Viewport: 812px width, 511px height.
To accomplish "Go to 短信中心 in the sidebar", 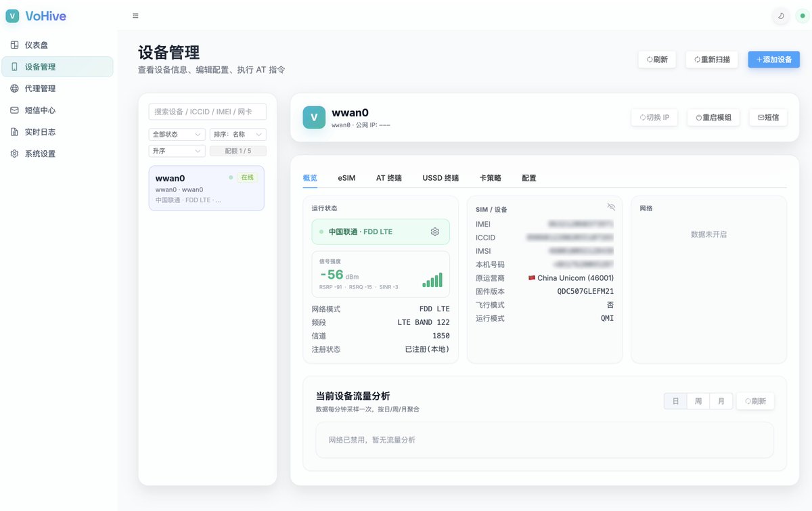I will coord(58,110).
